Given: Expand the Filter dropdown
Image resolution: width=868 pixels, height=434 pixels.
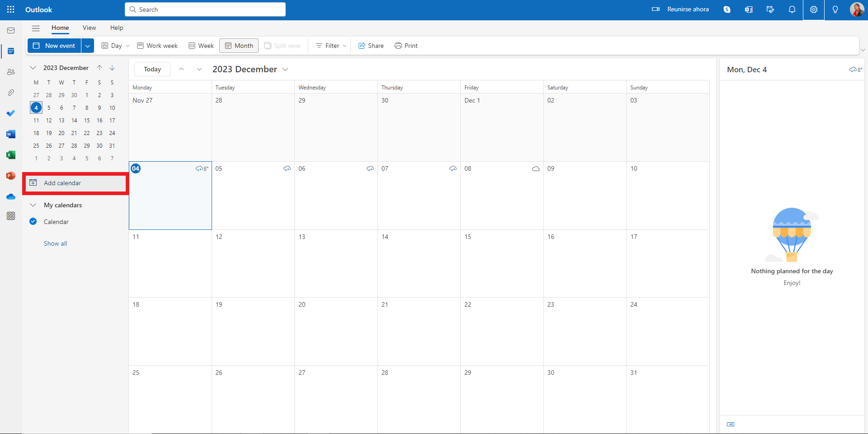Looking at the screenshot, I should click(x=330, y=45).
